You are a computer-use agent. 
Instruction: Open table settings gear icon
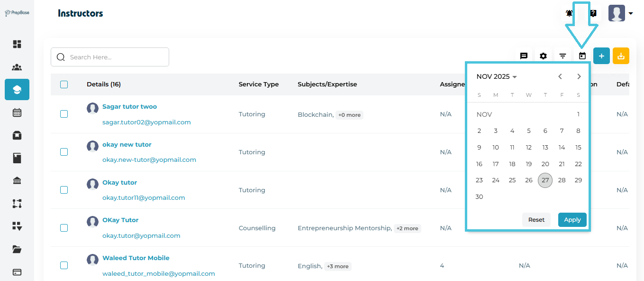[543, 56]
